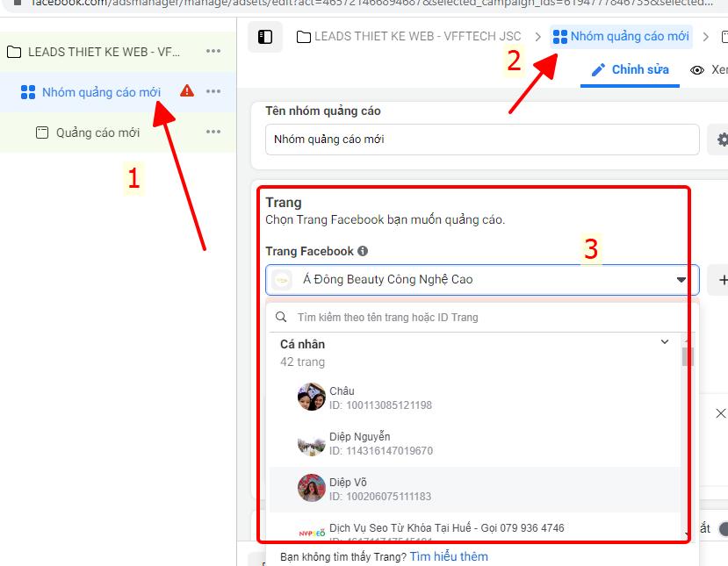Open Nhóm quảng cáo mới breadcrumb

[621, 37]
